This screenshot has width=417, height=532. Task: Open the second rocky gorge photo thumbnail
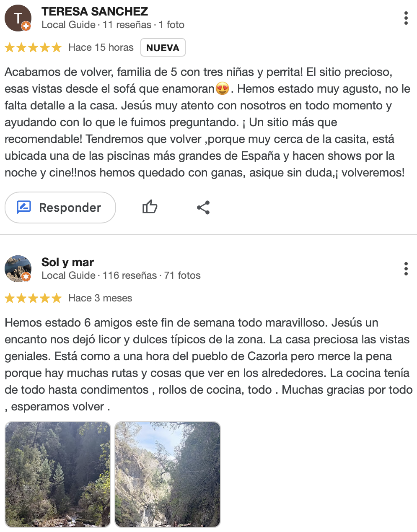(x=168, y=475)
